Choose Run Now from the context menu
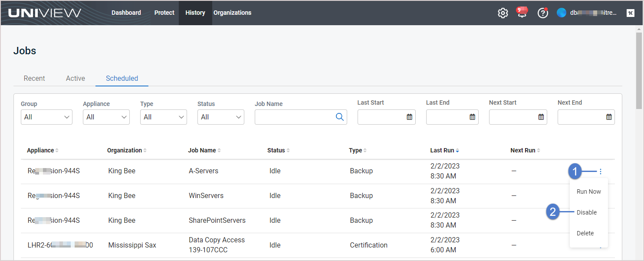This screenshot has width=644, height=261. 589,192
